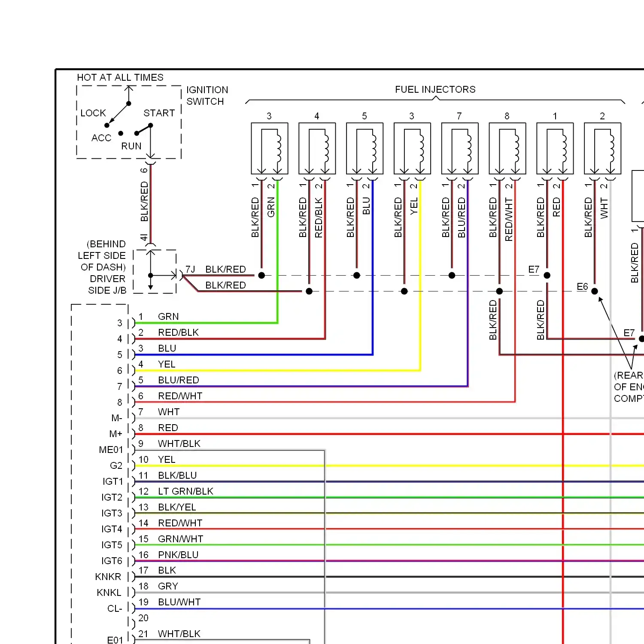This screenshot has width=644, height=644.
Task: Click the "IGT3" terminal label
Action: pos(112,513)
